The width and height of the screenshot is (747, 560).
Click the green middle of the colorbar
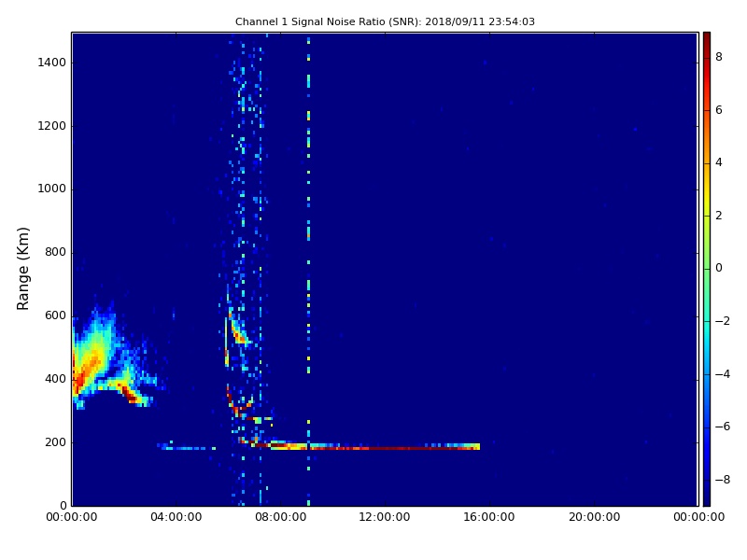707,269
